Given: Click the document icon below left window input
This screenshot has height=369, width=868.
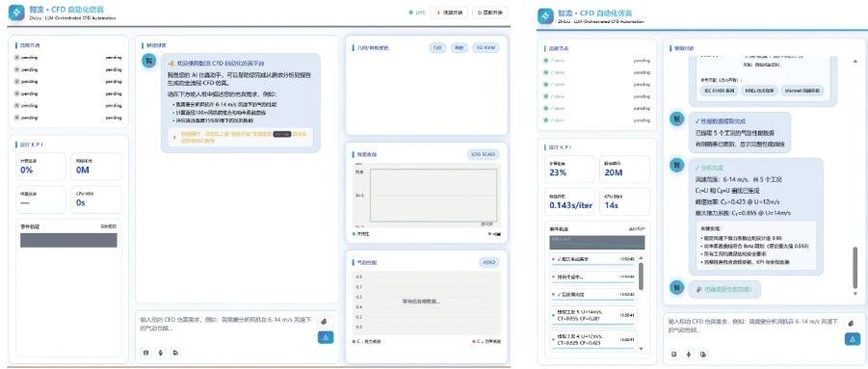Looking at the screenshot, I should pos(175,352).
